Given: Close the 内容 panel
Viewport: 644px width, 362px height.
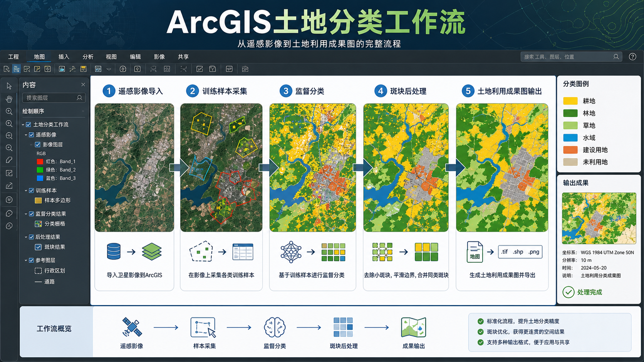Looking at the screenshot, I should tap(83, 85).
